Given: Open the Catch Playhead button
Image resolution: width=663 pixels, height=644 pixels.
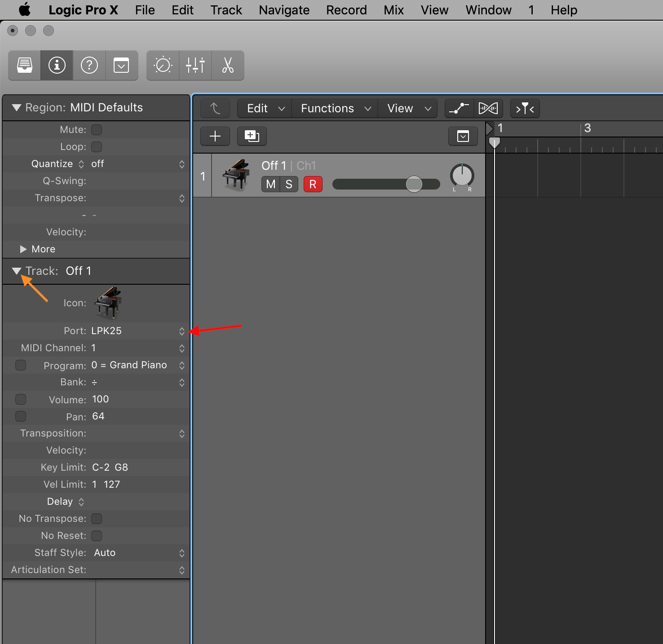Looking at the screenshot, I should [525, 108].
